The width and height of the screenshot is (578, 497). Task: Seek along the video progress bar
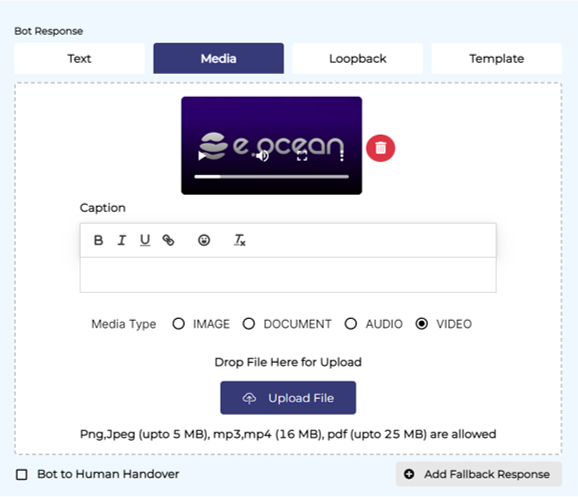tap(272, 177)
